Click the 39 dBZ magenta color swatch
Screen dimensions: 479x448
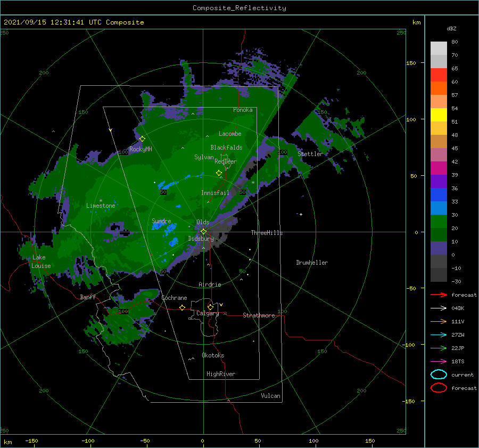coord(439,168)
